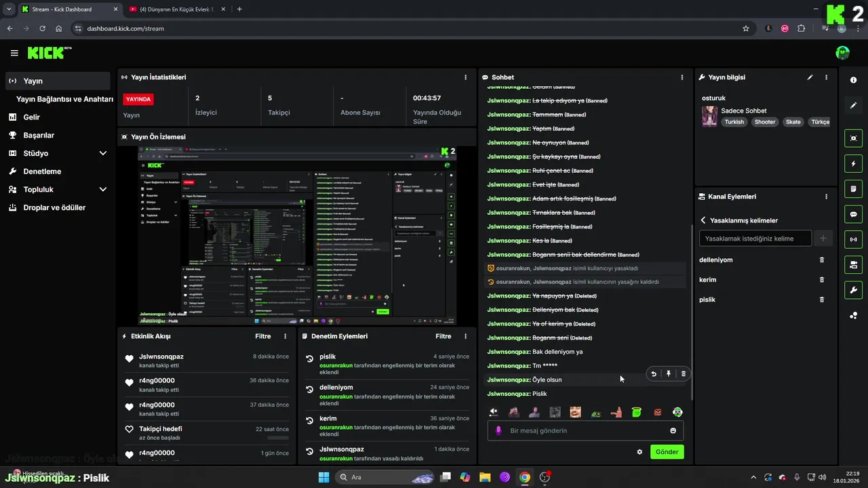Click the Shooter tag chip

click(765, 122)
